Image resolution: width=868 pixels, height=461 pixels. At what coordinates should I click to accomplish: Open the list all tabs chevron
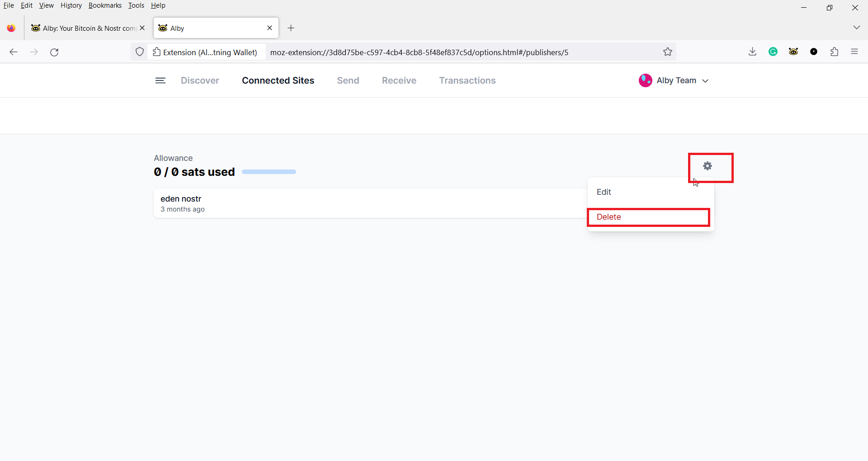856,28
